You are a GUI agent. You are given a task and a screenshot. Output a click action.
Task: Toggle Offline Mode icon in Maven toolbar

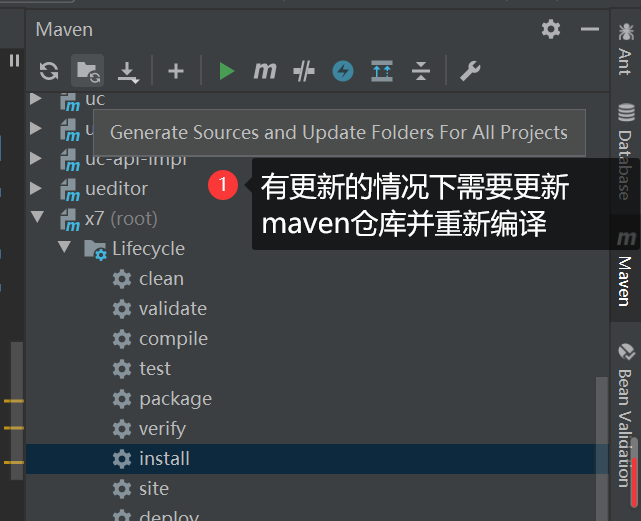(304, 71)
